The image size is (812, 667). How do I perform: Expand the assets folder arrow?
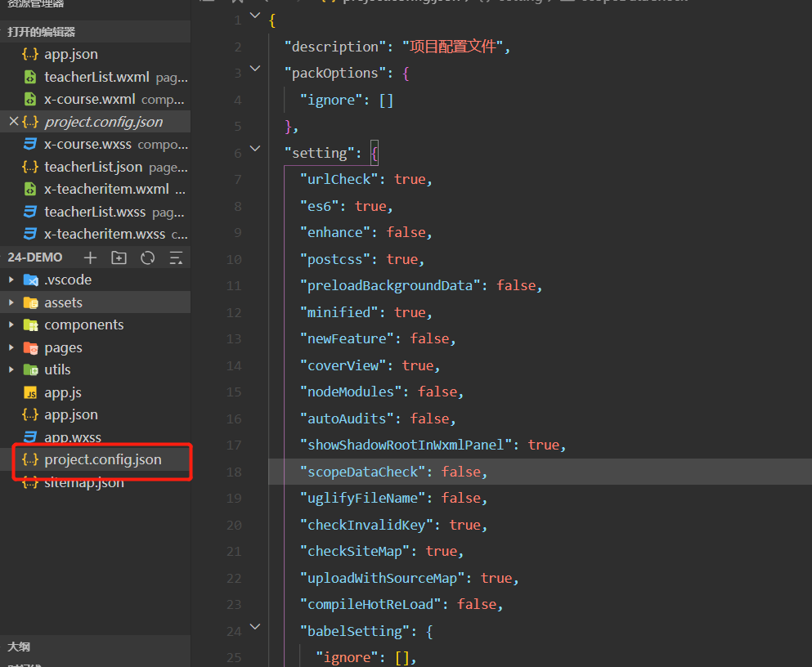pyautogui.click(x=11, y=302)
